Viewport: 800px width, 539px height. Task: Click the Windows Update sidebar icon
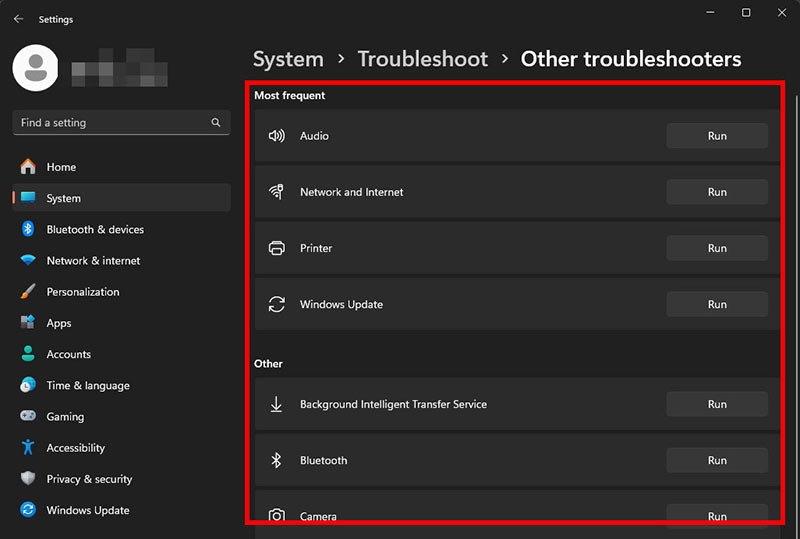pyautogui.click(x=28, y=509)
